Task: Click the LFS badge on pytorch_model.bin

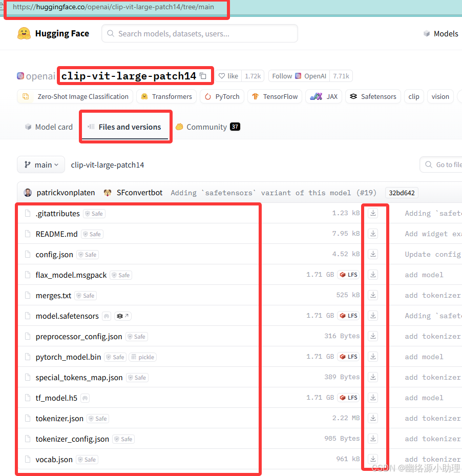Action: point(348,357)
